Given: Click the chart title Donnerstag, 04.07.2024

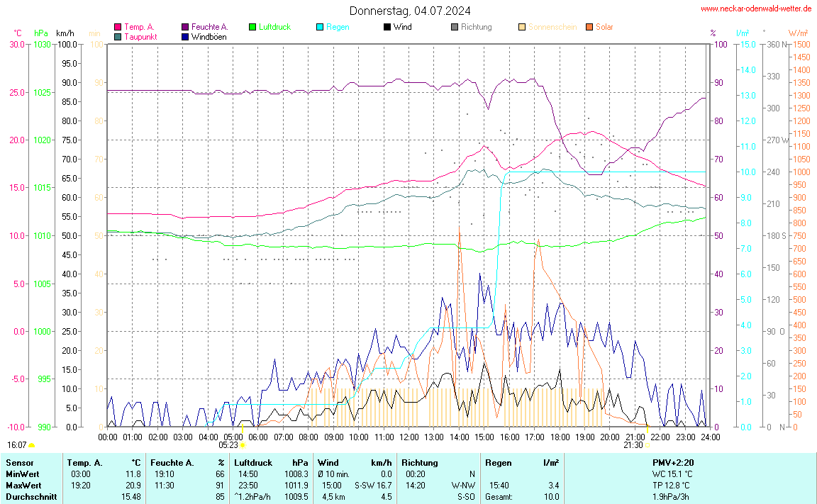Looking at the screenshot, I should tap(409, 11).
